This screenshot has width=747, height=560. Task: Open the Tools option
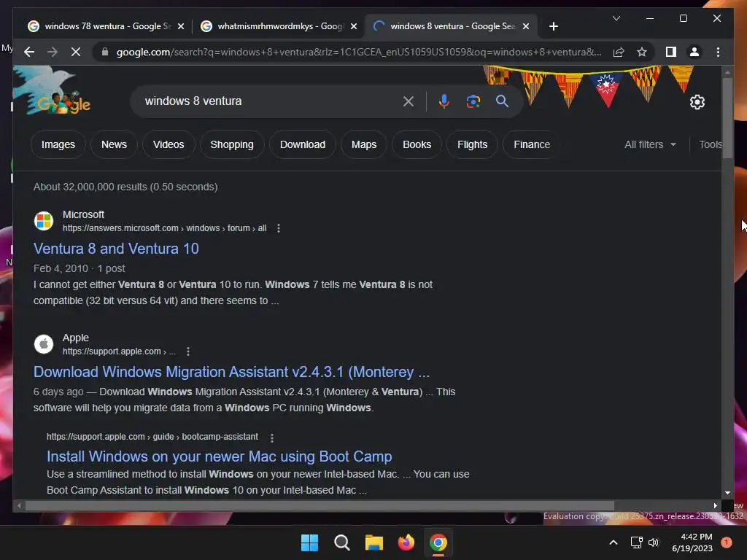(x=710, y=144)
